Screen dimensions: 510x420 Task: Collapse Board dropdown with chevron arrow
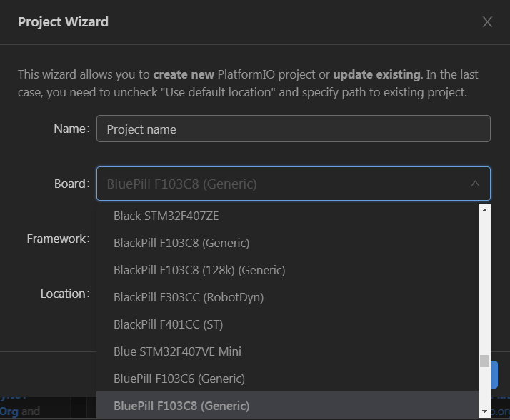tap(475, 184)
